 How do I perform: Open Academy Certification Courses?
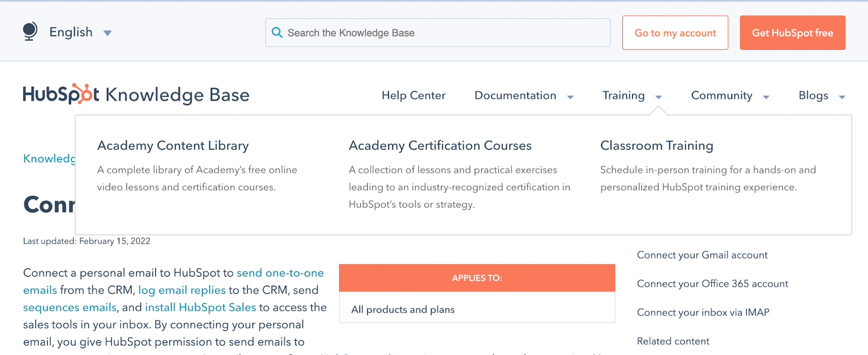tap(440, 145)
